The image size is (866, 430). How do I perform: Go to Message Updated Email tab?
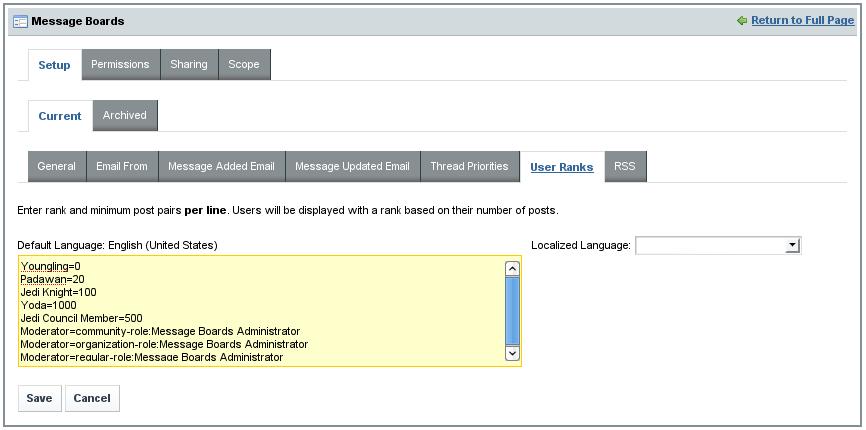pos(352,166)
